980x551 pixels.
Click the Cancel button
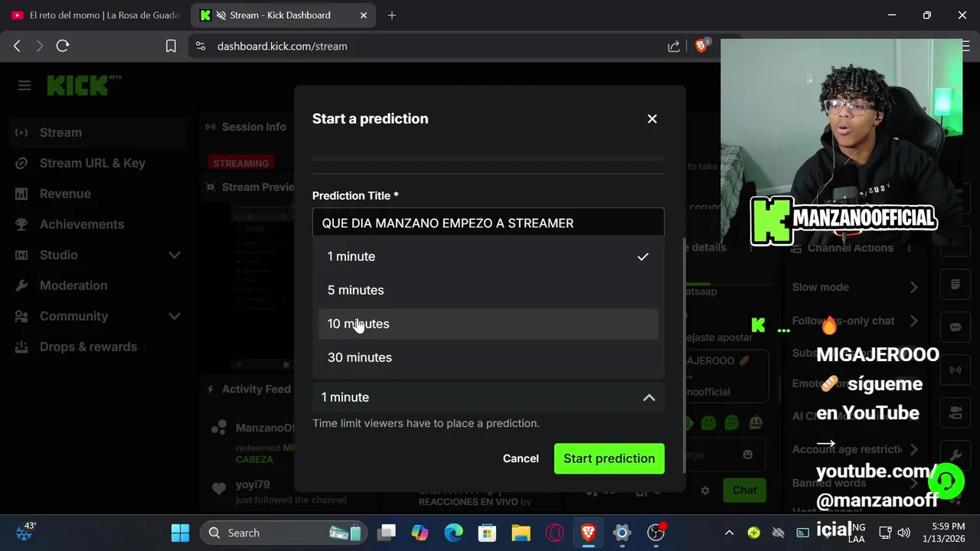tap(521, 458)
